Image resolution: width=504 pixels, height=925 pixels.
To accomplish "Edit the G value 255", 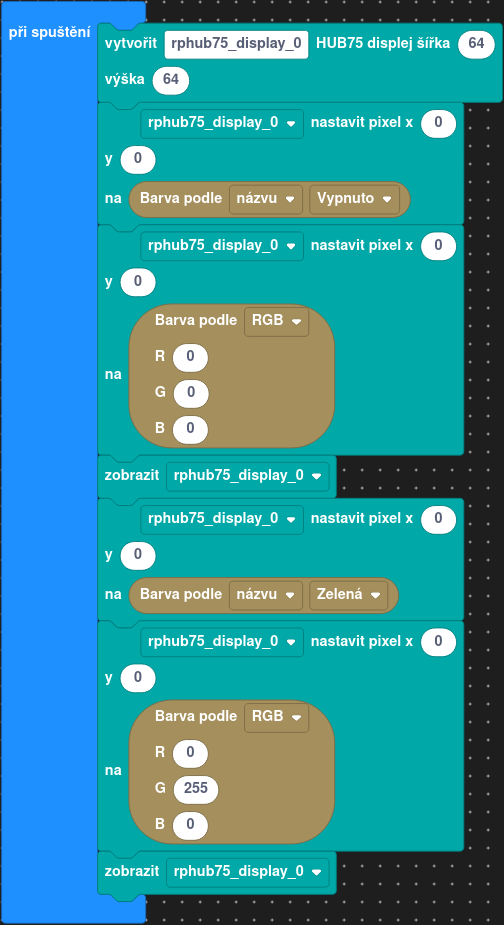I will (x=195, y=789).
